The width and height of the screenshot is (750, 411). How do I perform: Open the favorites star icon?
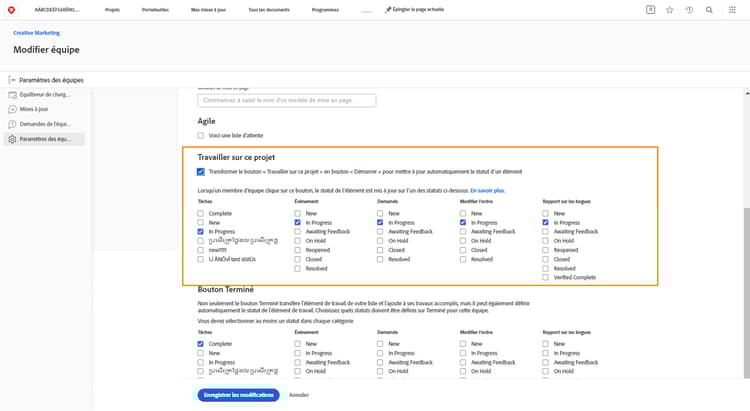(x=670, y=9)
